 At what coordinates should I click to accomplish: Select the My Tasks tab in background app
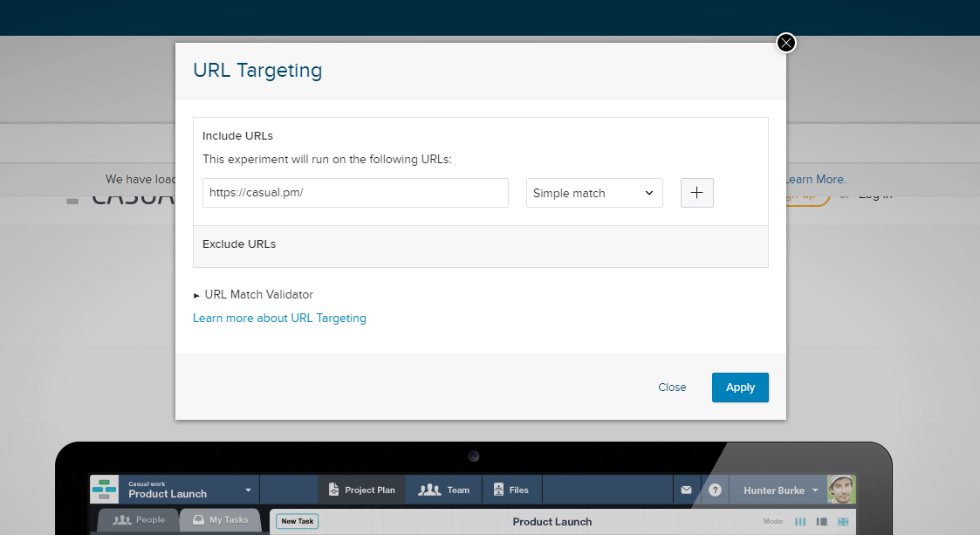[220, 520]
